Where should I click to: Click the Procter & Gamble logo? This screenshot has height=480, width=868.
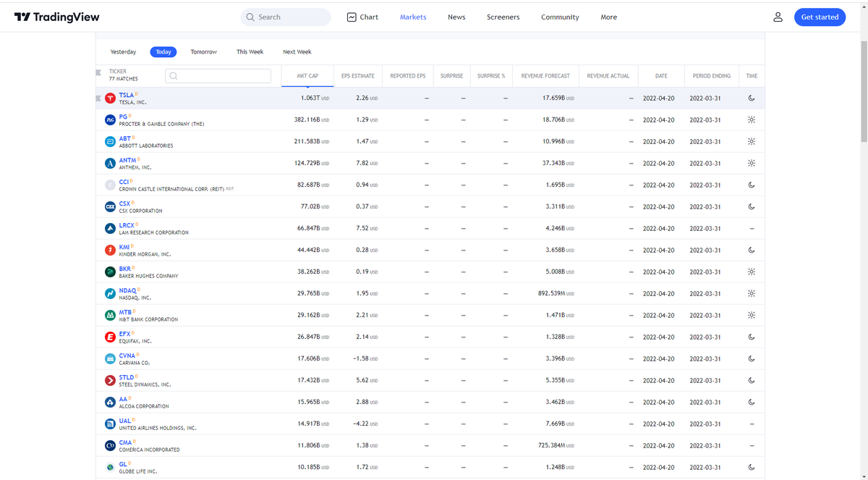pyautogui.click(x=110, y=119)
